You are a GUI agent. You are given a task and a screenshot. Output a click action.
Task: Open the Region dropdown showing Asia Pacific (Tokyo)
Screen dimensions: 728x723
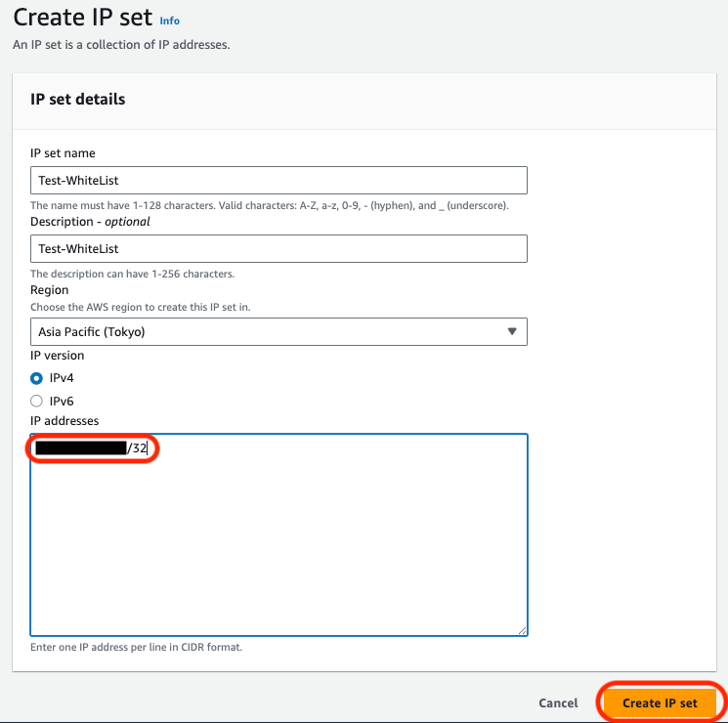[x=278, y=331]
